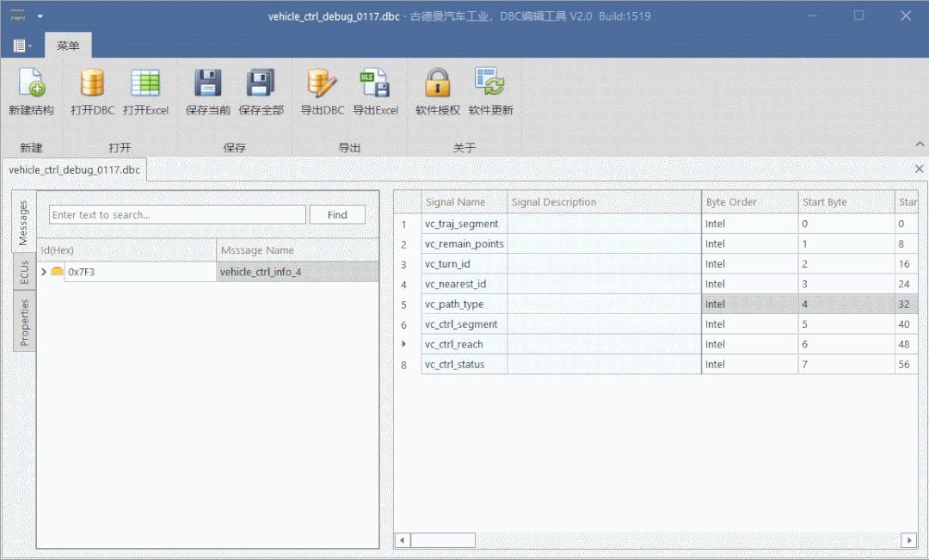Select the vc_turn_id signal cell

pos(464,264)
